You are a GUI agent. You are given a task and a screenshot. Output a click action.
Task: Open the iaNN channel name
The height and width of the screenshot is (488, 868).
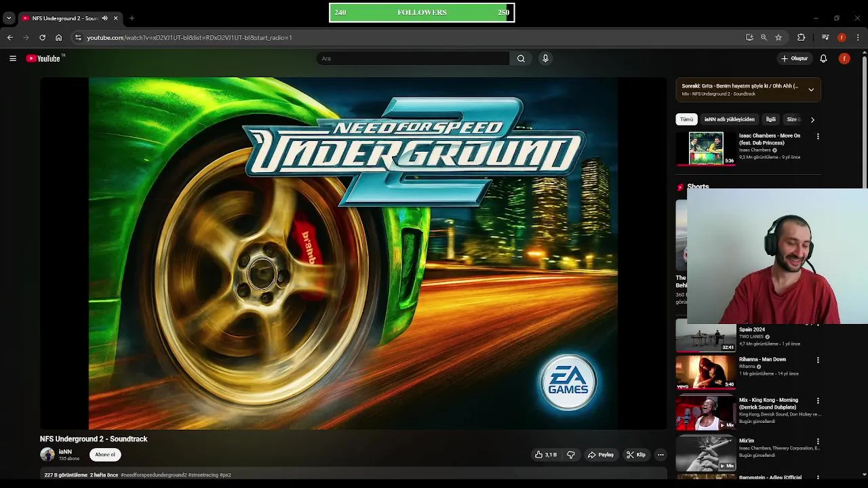(65, 451)
